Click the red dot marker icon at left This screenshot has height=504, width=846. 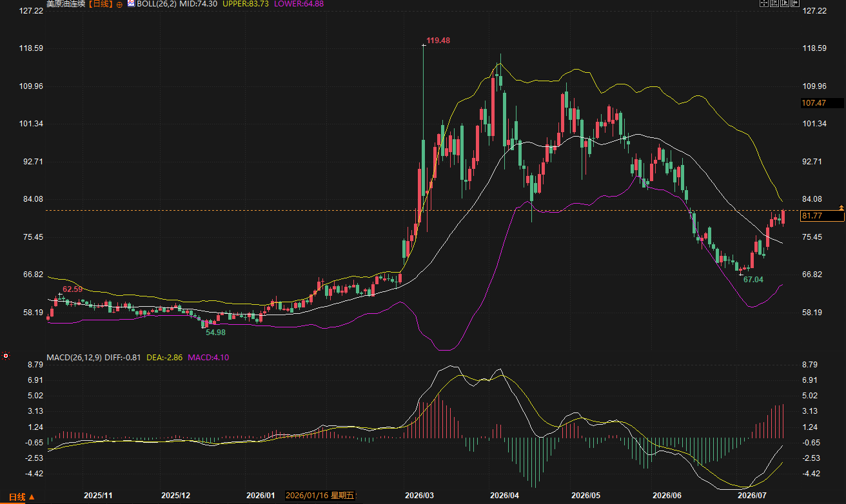coord(6,356)
